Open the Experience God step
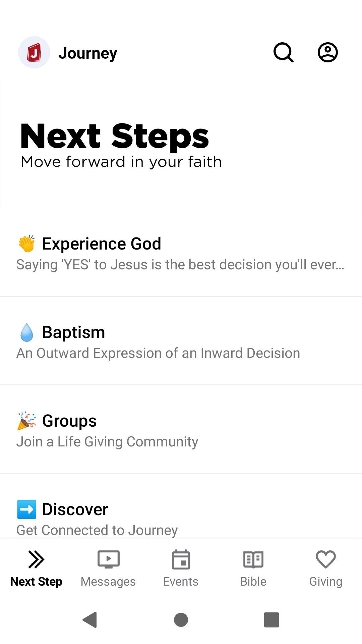The image size is (362, 644). [102, 244]
